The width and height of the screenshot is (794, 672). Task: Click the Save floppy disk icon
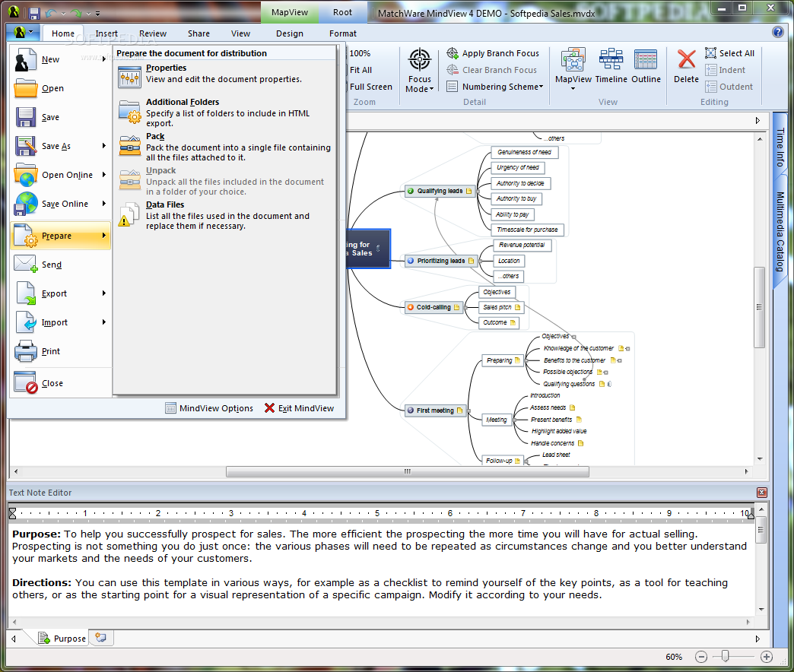click(x=25, y=117)
